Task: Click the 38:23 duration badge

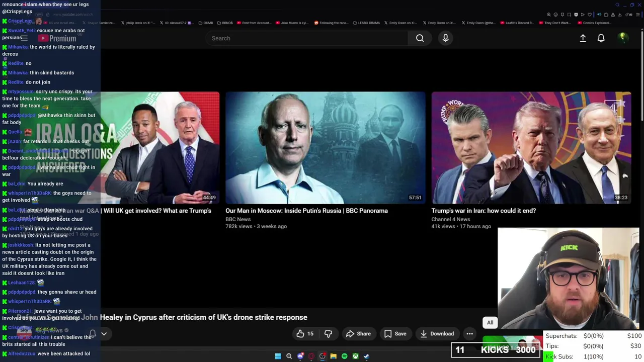Action: tap(621, 198)
